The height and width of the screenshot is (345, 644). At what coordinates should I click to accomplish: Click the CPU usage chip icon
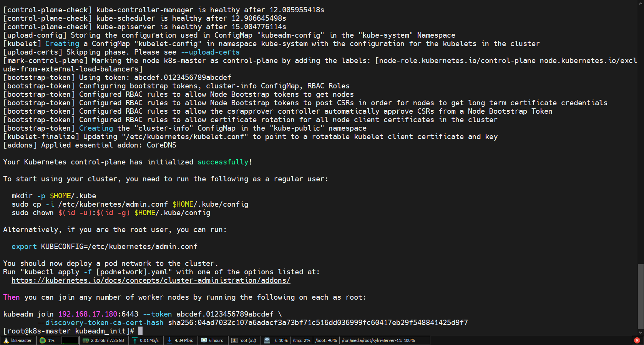coord(43,340)
